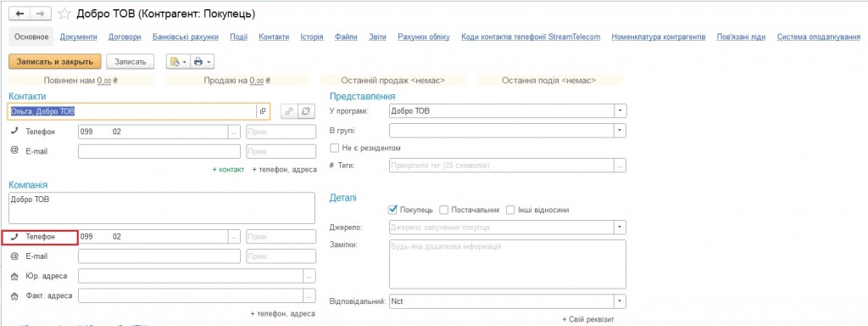
Task: Click the Останній продаж <немає> text
Action: (393, 81)
